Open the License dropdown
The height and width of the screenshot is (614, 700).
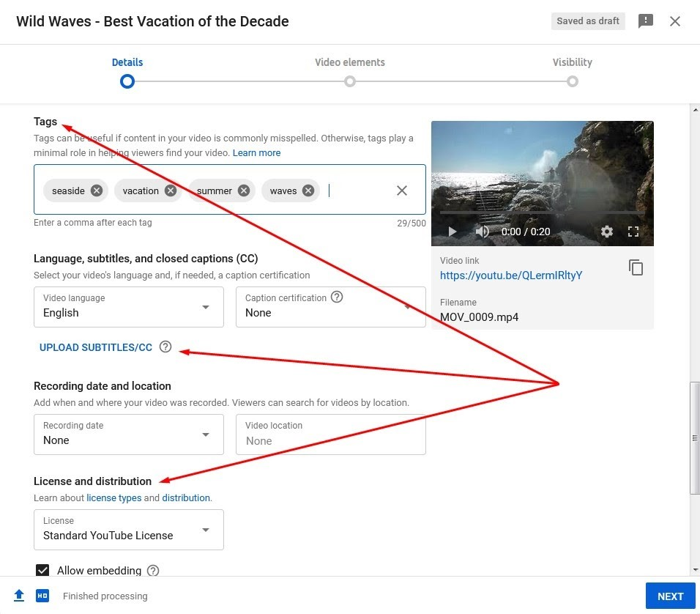pos(129,530)
